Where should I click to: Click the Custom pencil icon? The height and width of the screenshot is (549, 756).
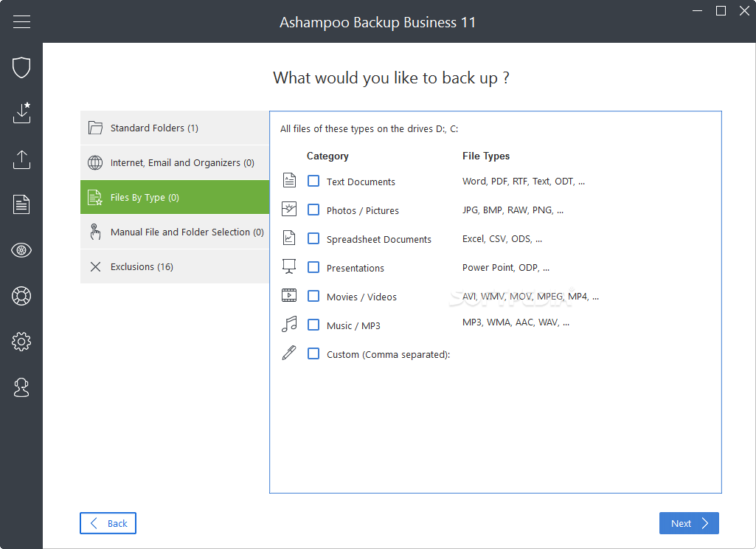coord(289,353)
